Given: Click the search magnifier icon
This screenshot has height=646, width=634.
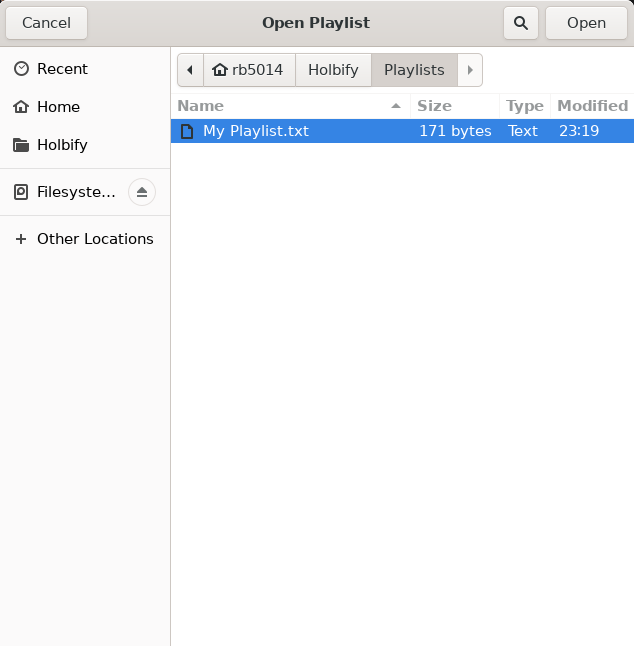Looking at the screenshot, I should [x=521, y=23].
